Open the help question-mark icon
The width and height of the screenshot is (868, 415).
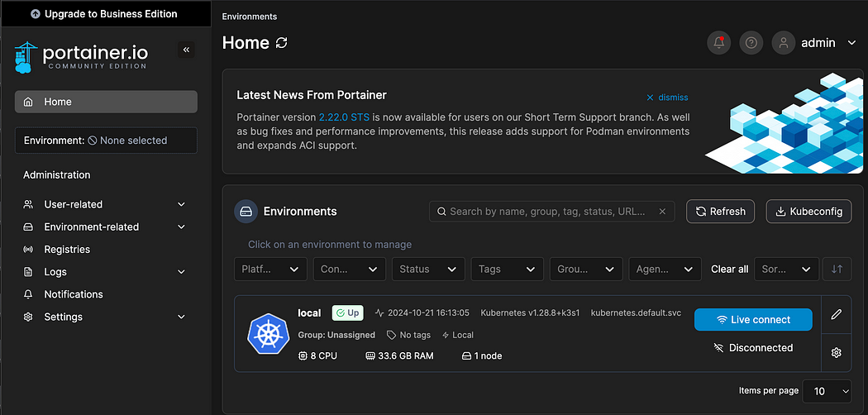pos(751,43)
